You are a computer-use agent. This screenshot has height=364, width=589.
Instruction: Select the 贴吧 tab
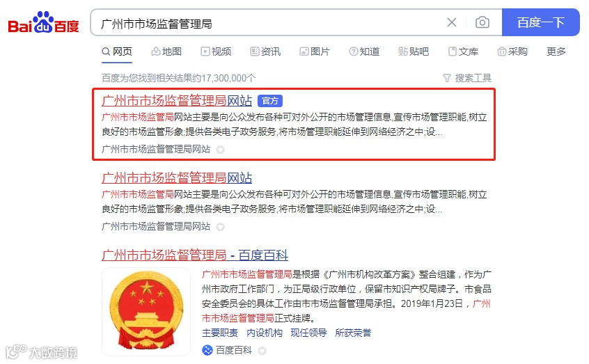(414, 52)
